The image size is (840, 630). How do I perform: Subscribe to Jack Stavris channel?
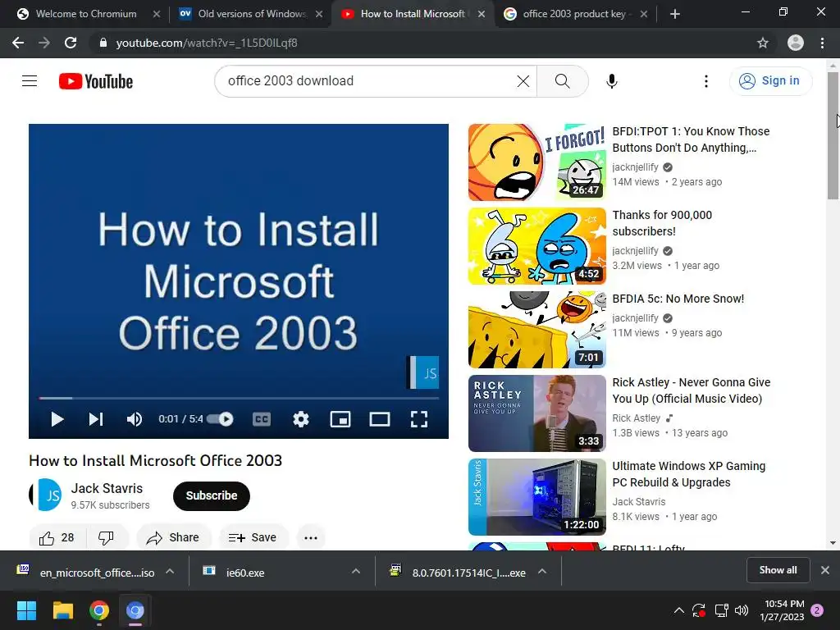coord(211,495)
